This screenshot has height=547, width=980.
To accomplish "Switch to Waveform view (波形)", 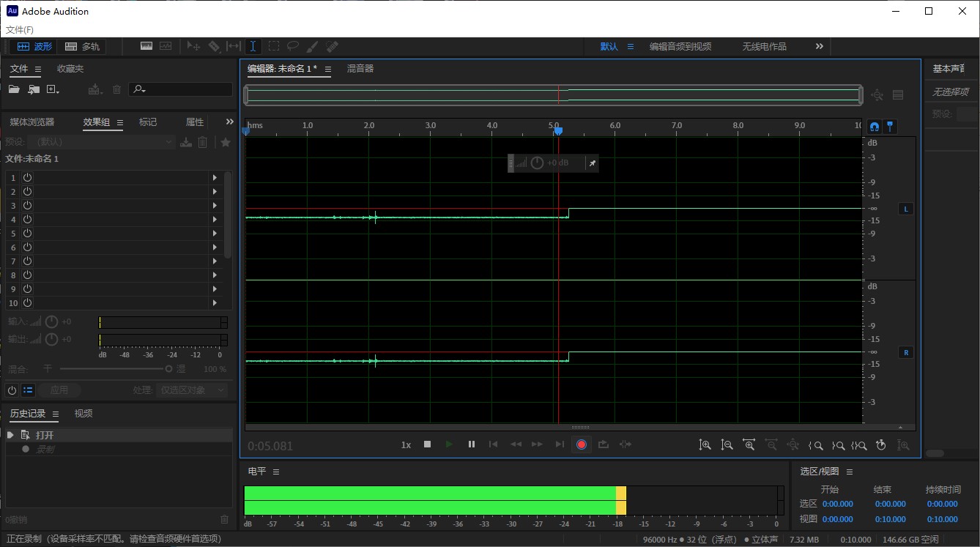I will (x=34, y=46).
